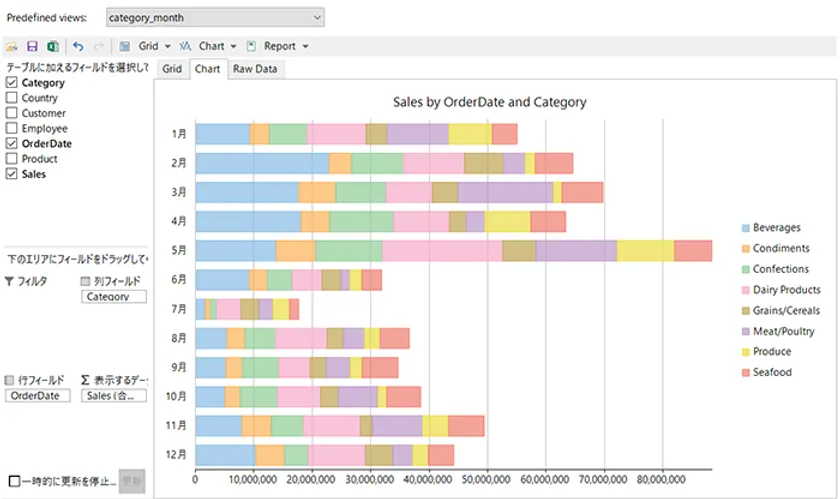The image size is (840, 499).
Task: Tick the Product field checkbox
Action: click(x=12, y=159)
